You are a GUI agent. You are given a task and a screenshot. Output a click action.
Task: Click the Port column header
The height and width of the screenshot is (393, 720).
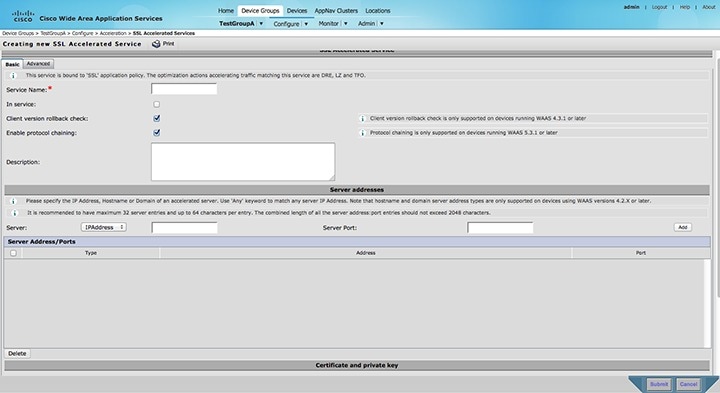pyautogui.click(x=641, y=253)
